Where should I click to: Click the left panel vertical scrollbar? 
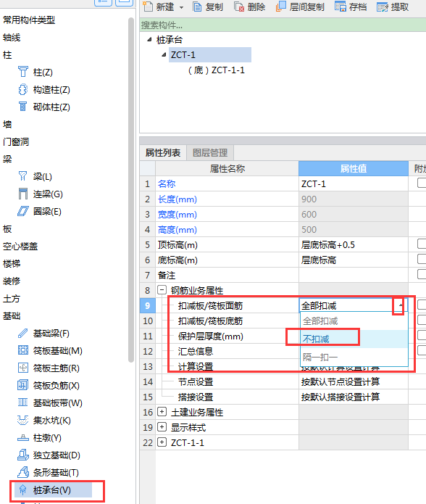click(x=130, y=190)
